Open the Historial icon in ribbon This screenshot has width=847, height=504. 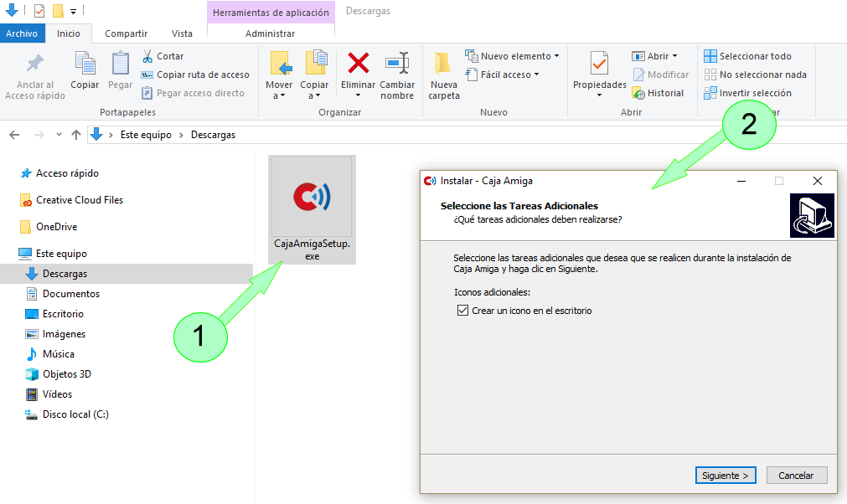click(638, 93)
